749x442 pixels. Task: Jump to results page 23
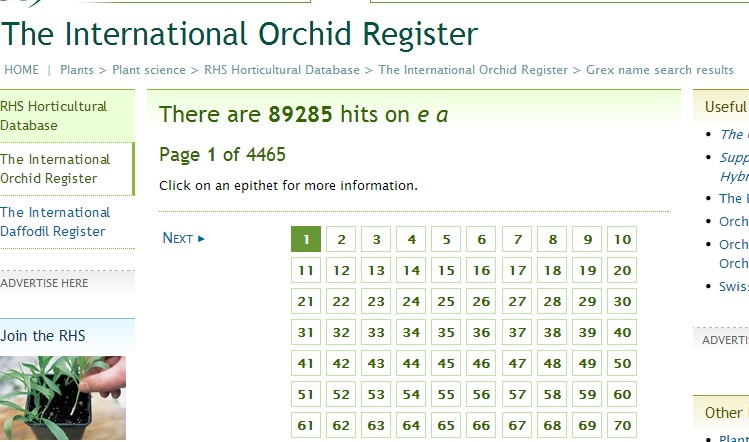tap(376, 301)
